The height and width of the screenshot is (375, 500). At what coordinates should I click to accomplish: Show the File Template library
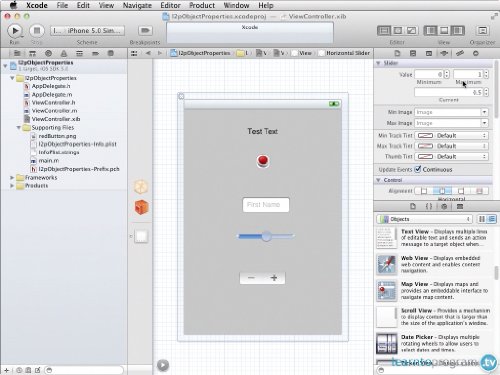click(413, 206)
